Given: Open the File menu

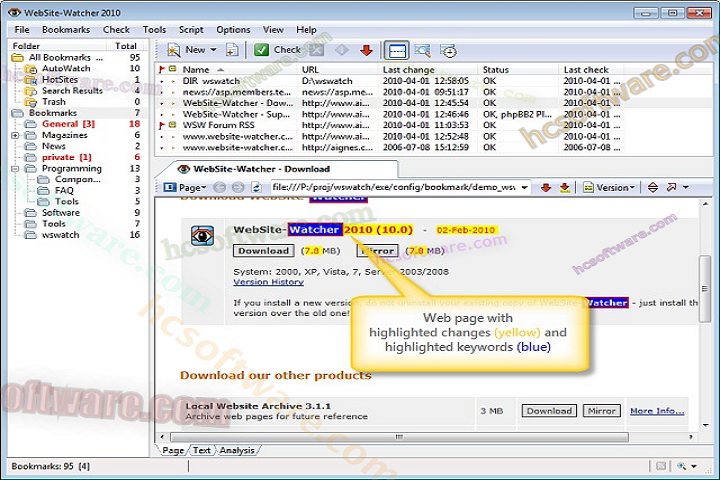Looking at the screenshot, I should (22, 30).
